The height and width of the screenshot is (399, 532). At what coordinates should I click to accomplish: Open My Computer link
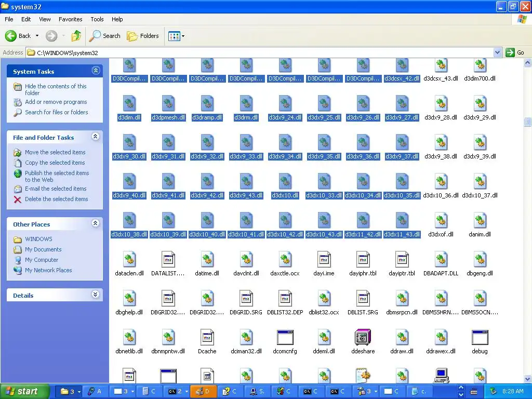[x=42, y=260]
